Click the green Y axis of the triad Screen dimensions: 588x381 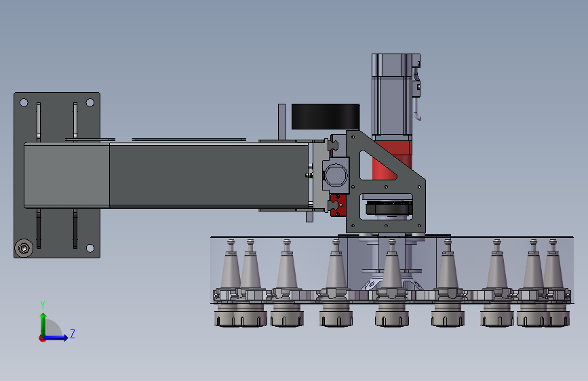[x=43, y=324]
